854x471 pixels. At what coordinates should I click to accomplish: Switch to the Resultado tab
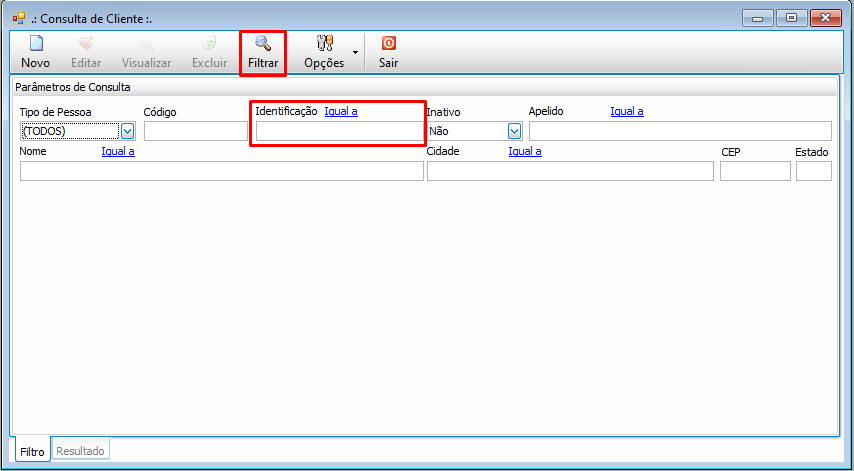pos(81,451)
